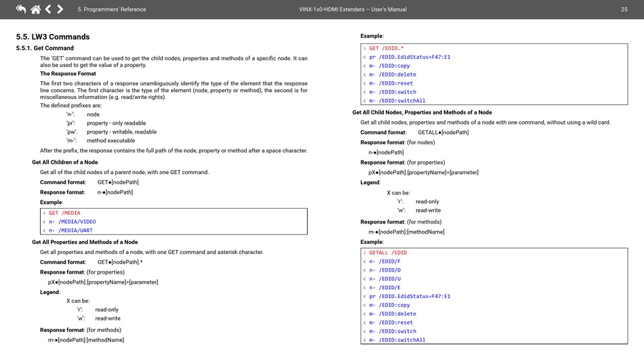Click 'm-•[nodePath]:[methodName]' under the left column
Viewport: 644px width, 361px height.
click(86, 340)
